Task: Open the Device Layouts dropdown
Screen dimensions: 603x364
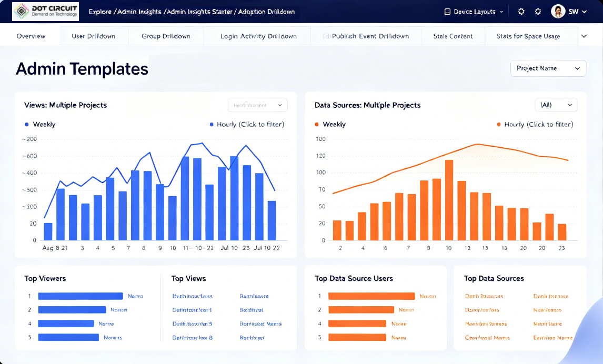Action: [474, 12]
